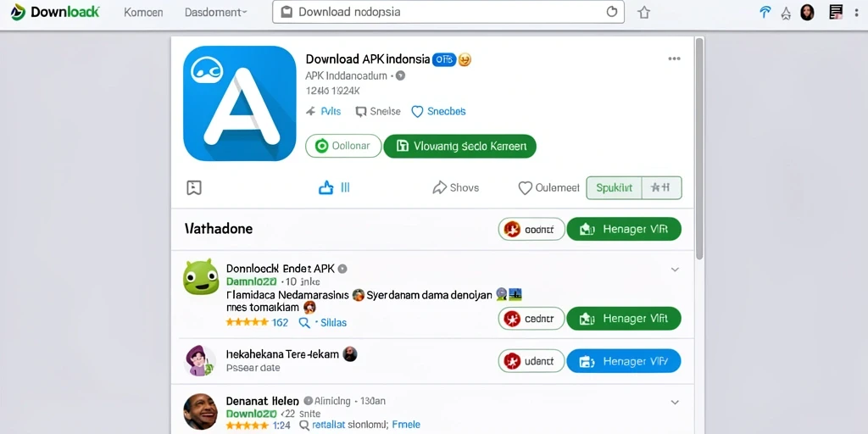868x434 pixels.
Task: Select the star tab next to Spukilut
Action: point(661,187)
